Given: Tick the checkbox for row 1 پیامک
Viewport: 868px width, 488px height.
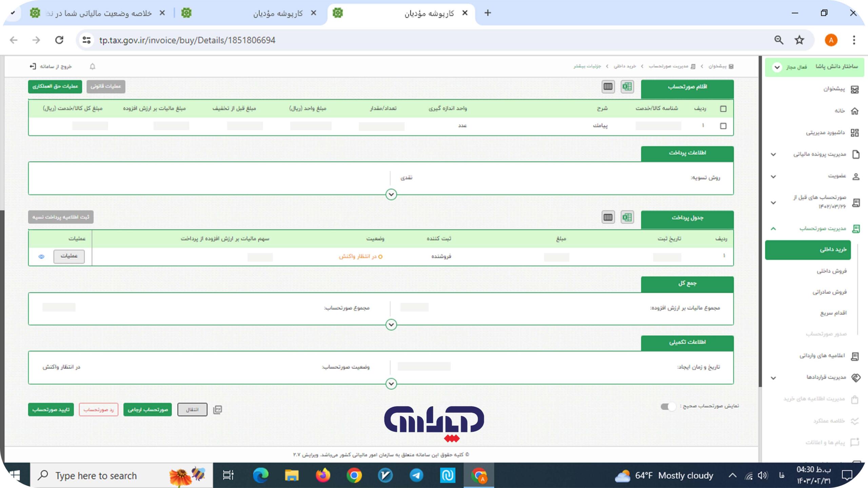Looking at the screenshot, I should click(723, 126).
